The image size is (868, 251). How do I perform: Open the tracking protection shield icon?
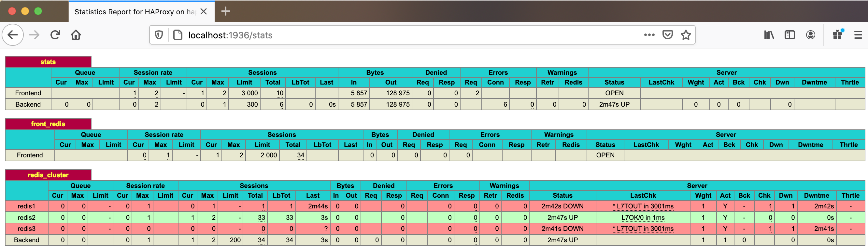point(159,35)
